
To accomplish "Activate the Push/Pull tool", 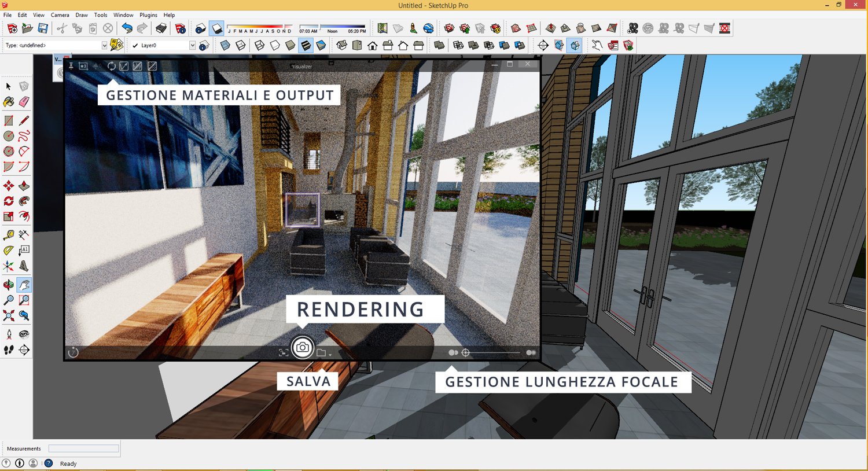I will click(x=24, y=186).
